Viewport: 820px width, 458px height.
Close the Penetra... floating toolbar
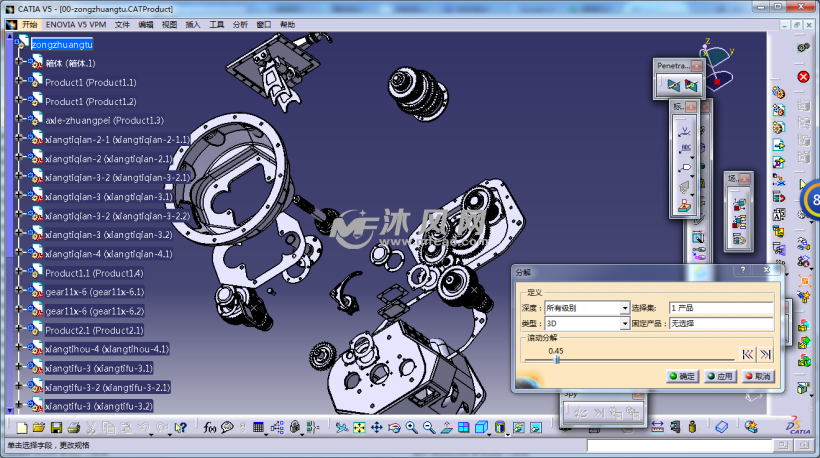(697, 66)
